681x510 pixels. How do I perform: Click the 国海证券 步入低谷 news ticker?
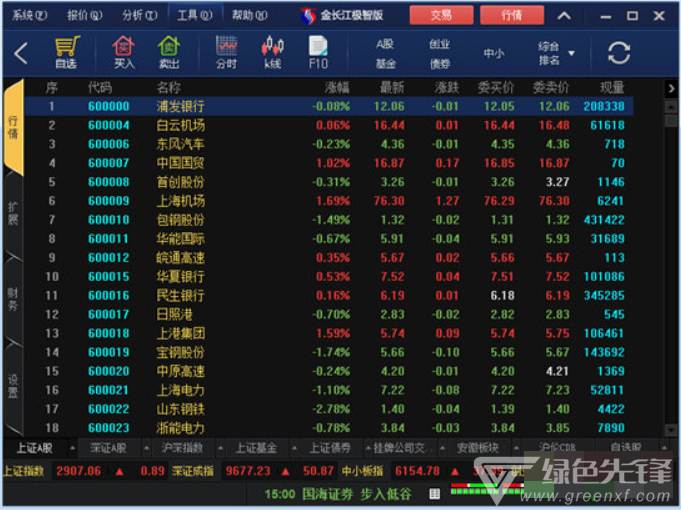(356, 494)
